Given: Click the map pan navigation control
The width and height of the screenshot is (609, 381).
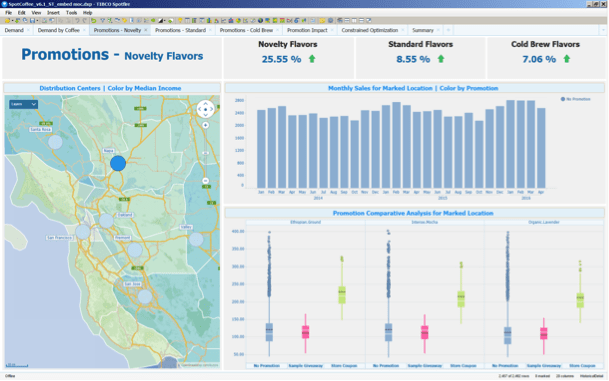Looking at the screenshot, I should click(205, 109).
